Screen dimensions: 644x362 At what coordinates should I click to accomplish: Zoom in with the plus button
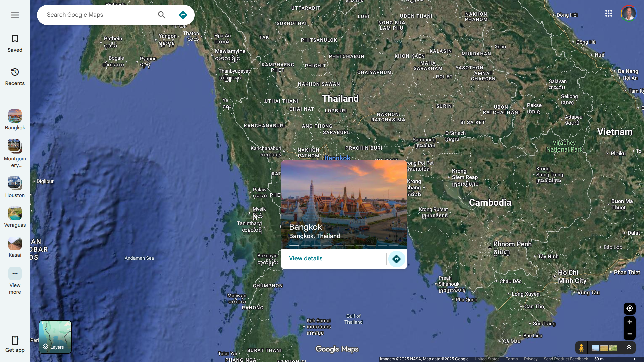[x=629, y=322]
